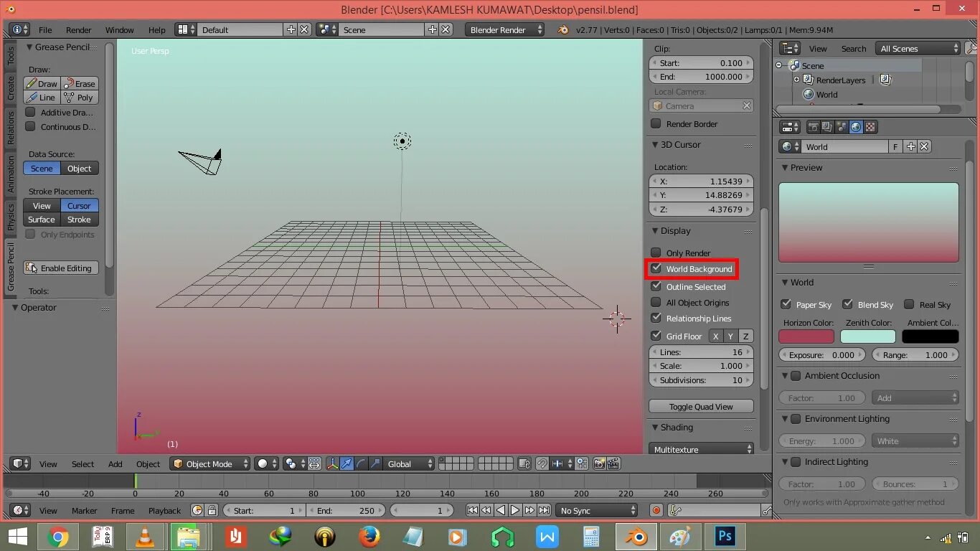Play the animation in reverse
The image size is (980, 551).
501,510
